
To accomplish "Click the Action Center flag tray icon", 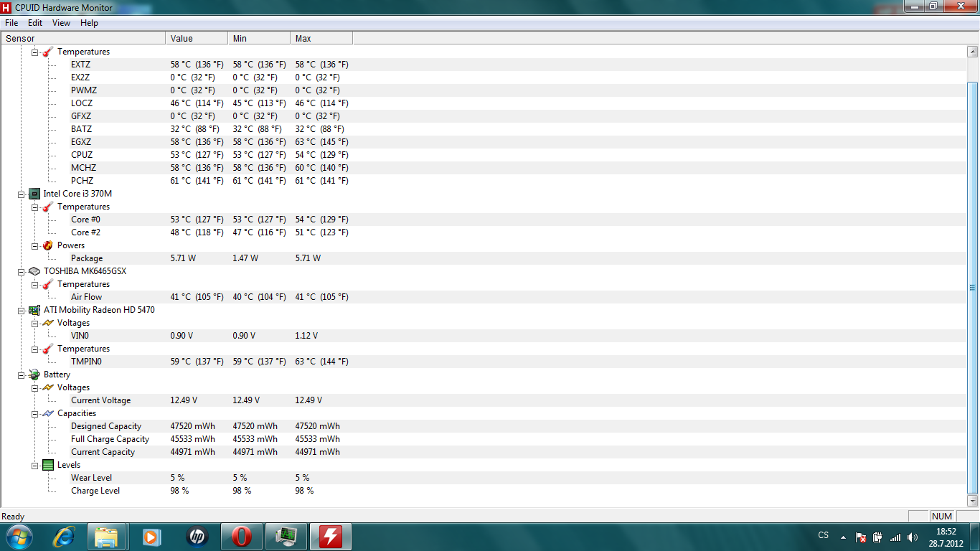I will tap(861, 537).
